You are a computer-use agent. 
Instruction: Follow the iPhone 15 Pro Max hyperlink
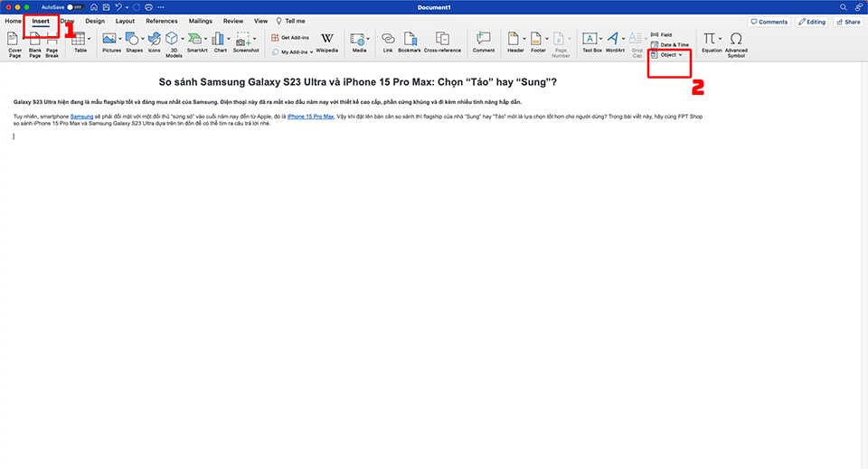pos(310,117)
